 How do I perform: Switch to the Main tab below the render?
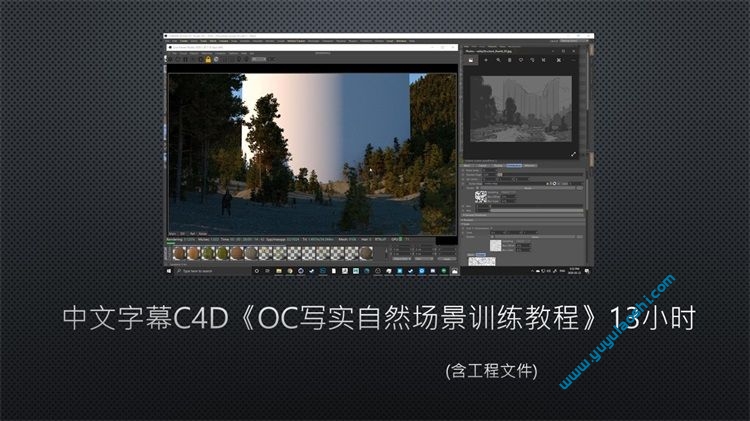pos(172,233)
